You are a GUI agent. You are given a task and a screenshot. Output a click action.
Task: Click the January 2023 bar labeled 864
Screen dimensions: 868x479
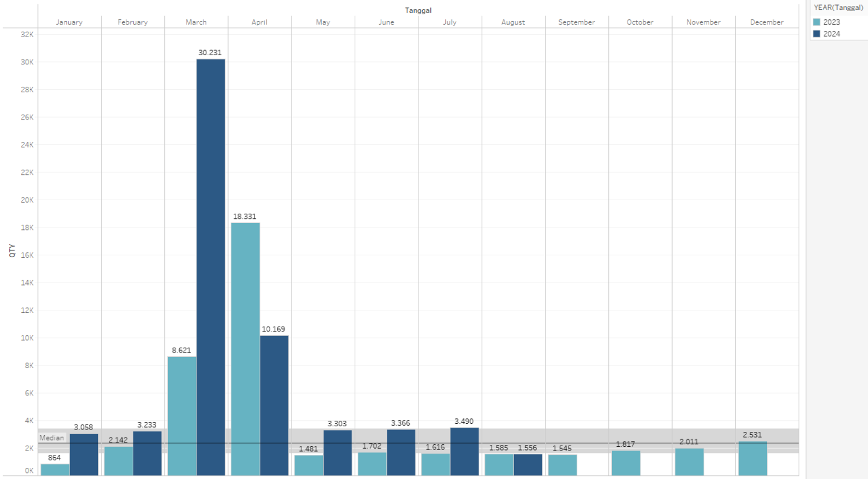pos(55,469)
